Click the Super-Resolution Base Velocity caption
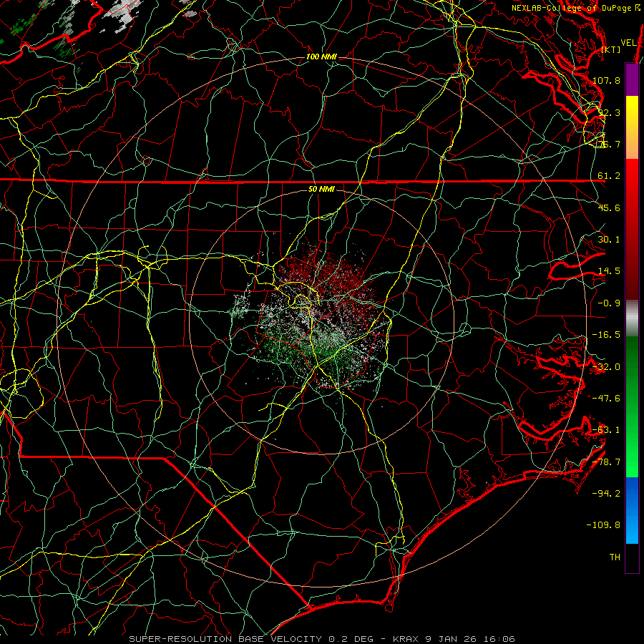Image resolution: width=644 pixels, height=644 pixels. (321, 639)
